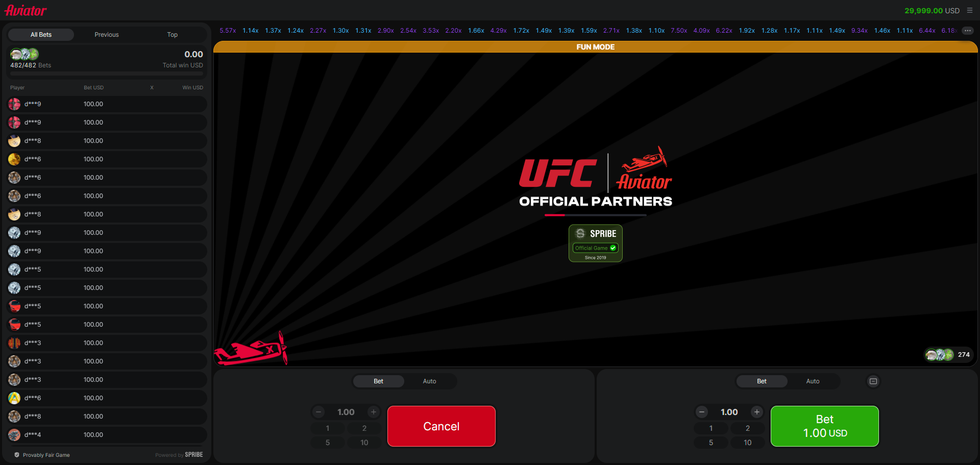Click the right panel bet amount field
Screen dimensions: 980x465
(729, 412)
